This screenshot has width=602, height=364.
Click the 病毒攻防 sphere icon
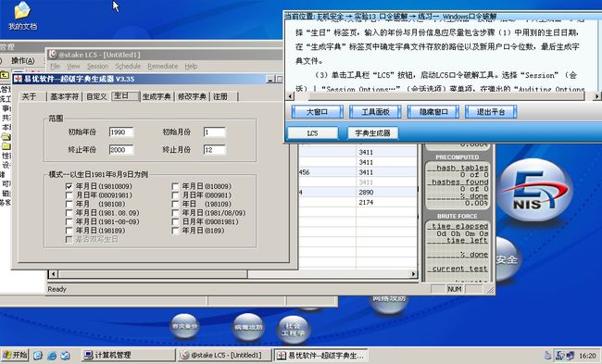click(248, 327)
